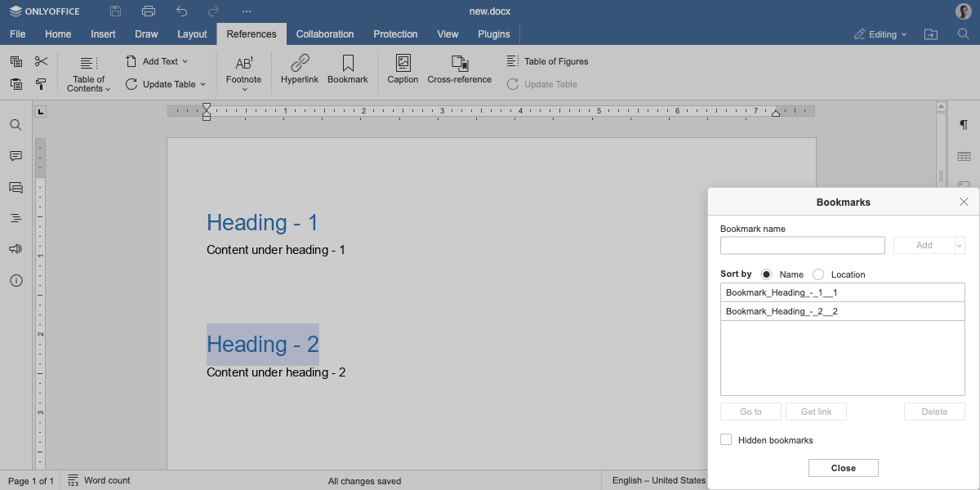The width and height of the screenshot is (980, 490).
Task: Redo the last action
Action: (x=214, y=11)
